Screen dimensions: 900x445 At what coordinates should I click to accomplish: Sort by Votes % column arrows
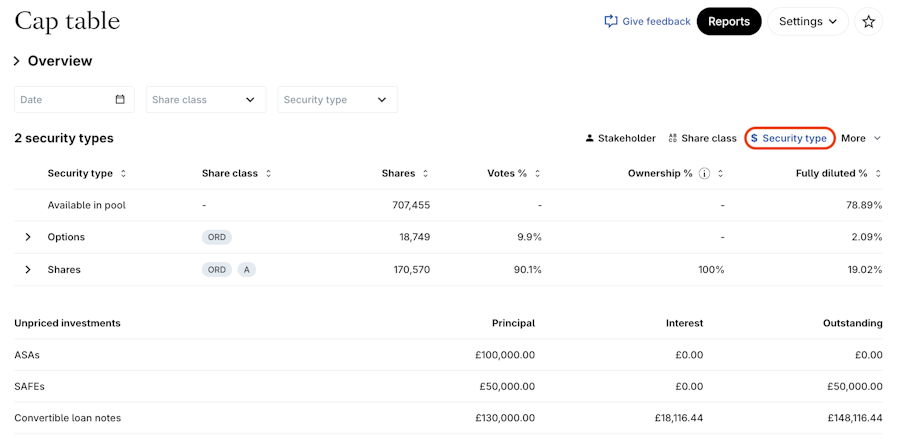point(537,174)
